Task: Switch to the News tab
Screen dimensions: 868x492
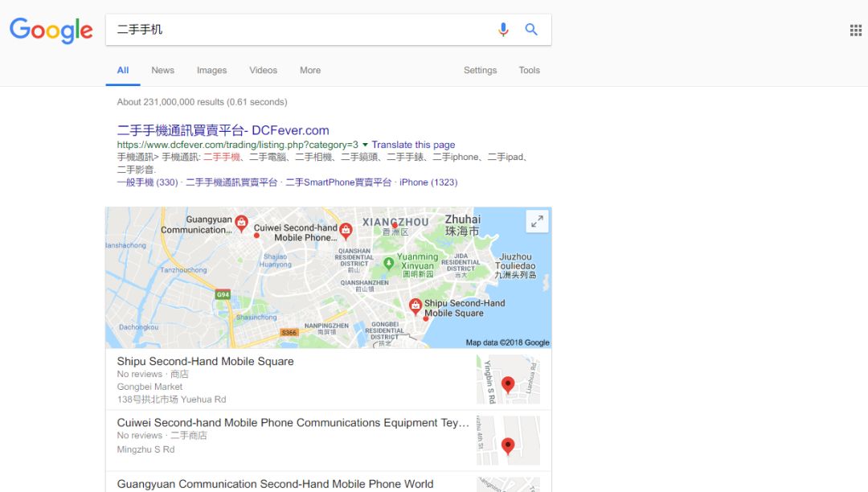Action: [162, 70]
